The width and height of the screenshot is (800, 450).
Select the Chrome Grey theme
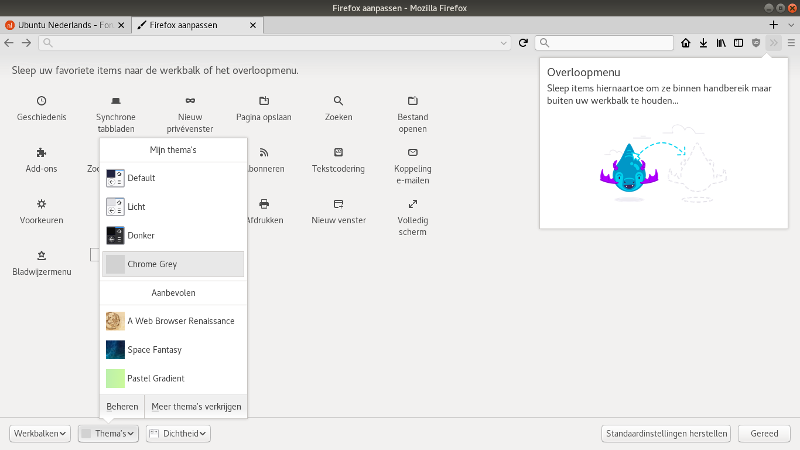(x=173, y=264)
